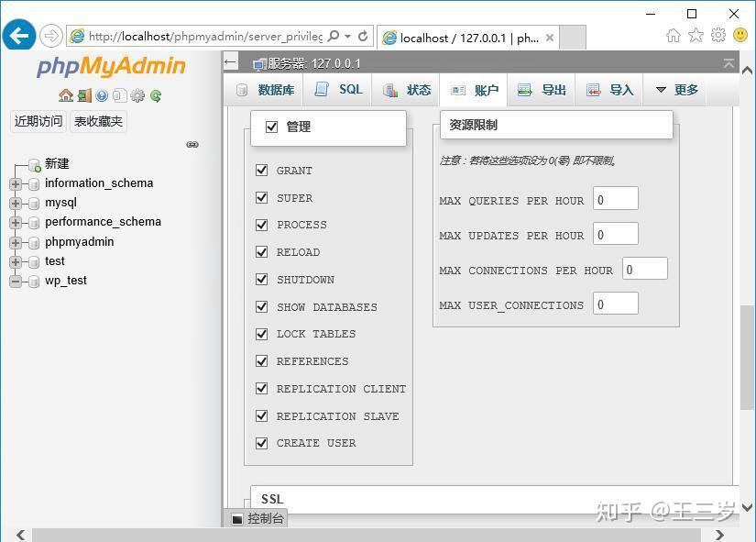Click the MAX QUERIES PER HOUR field
The width and height of the screenshot is (756, 542).
[x=616, y=198]
